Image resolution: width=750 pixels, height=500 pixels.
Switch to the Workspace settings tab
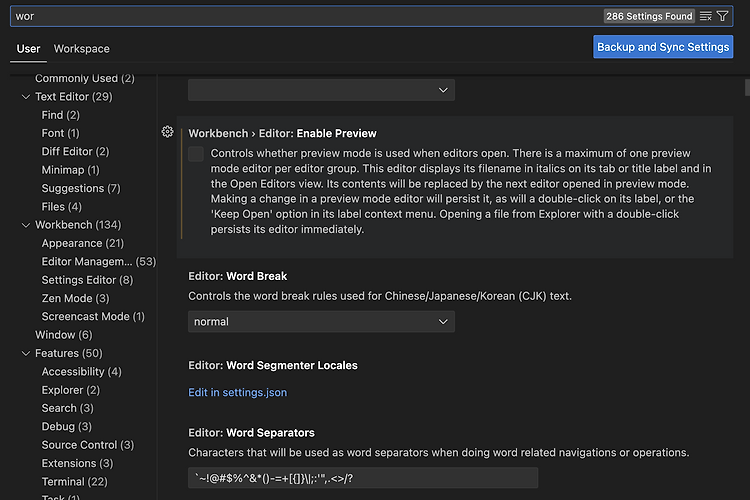pos(82,49)
